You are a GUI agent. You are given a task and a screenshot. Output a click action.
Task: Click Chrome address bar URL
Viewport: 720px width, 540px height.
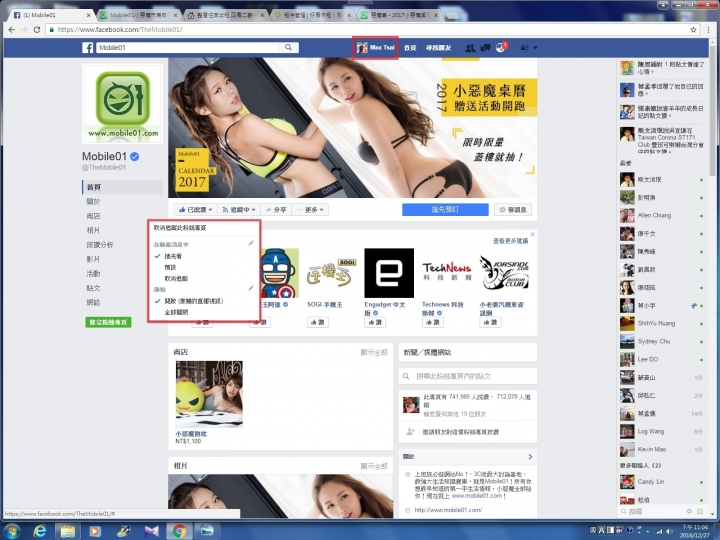[x=120, y=29]
